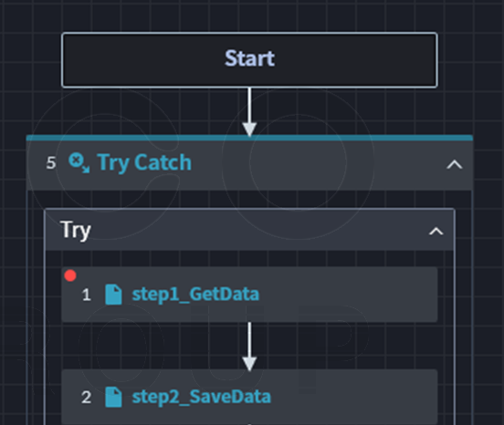Toggle the red breakpoint on step1_GetData
504x425 pixels.
[70, 275]
